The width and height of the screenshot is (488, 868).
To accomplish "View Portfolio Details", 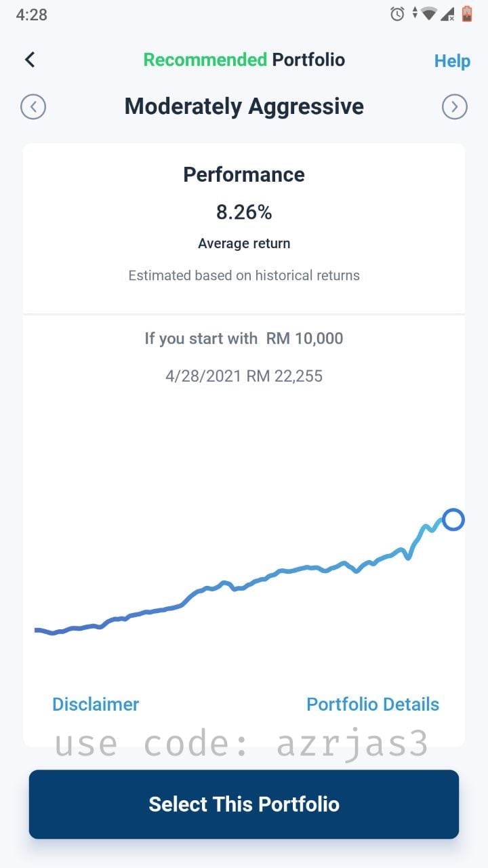I will click(373, 705).
